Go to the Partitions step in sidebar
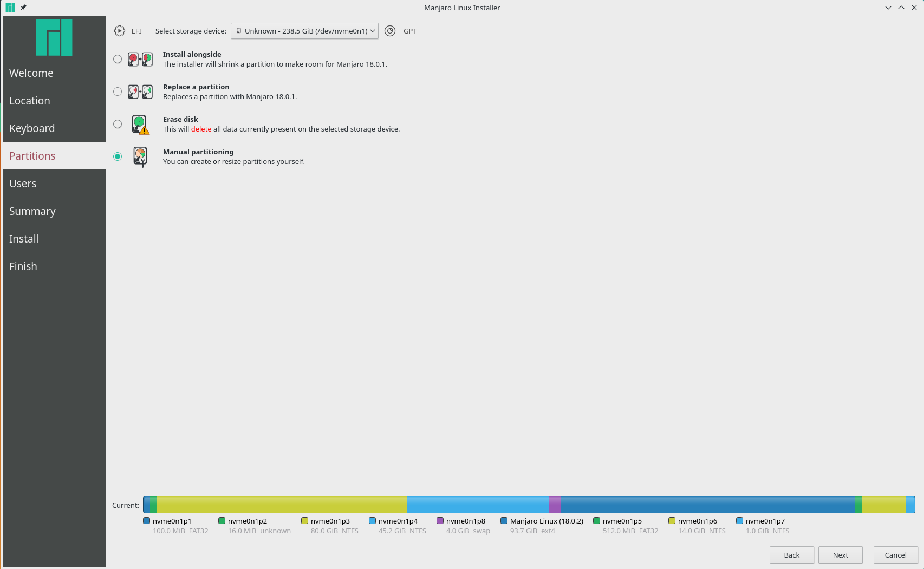This screenshot has height=569, width=924. coord(54,156)
